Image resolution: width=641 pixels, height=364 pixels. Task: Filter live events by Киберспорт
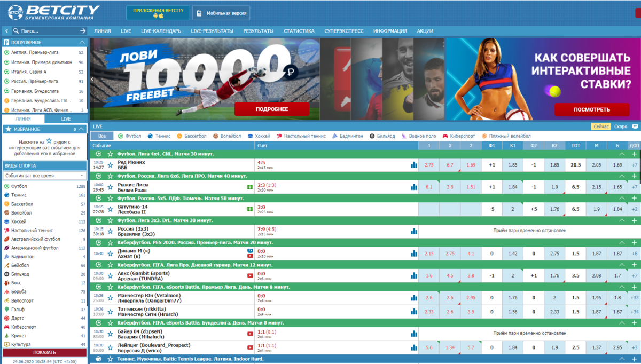(x=458, y=136)
